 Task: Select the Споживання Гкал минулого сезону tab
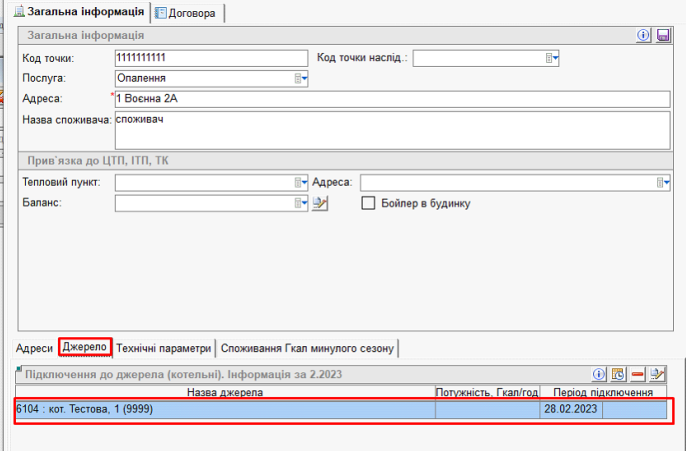[309, 348]
